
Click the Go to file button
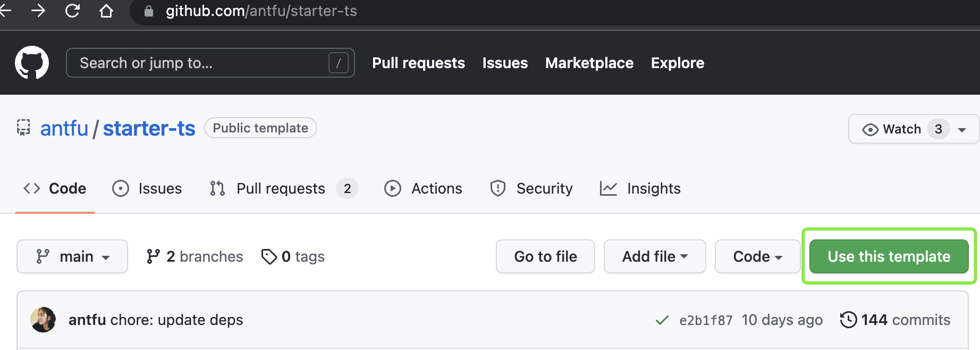pyautogui.click(x=545, y=256)
